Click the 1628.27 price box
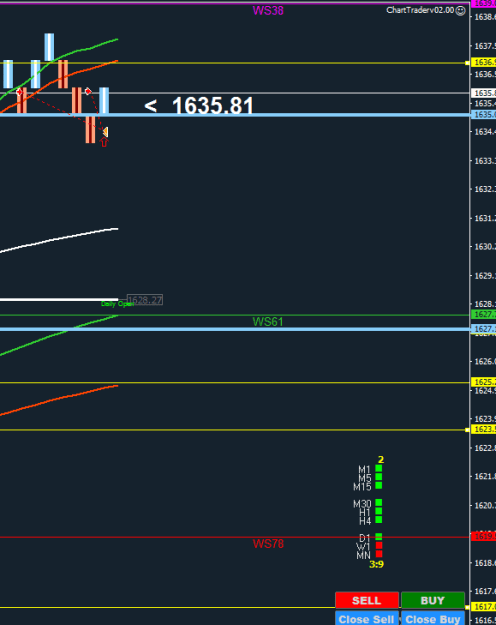The width and height of the screenshot is (496, 625). (x=145, y=300)
